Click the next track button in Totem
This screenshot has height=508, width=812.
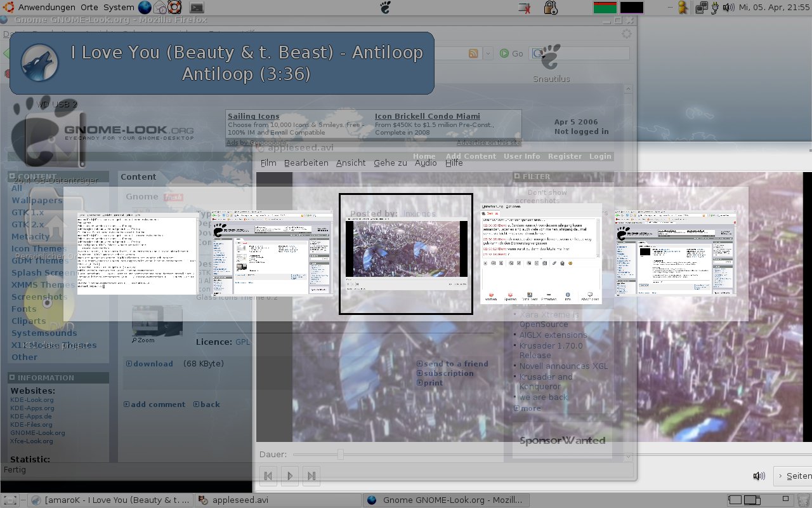[311, 476]
